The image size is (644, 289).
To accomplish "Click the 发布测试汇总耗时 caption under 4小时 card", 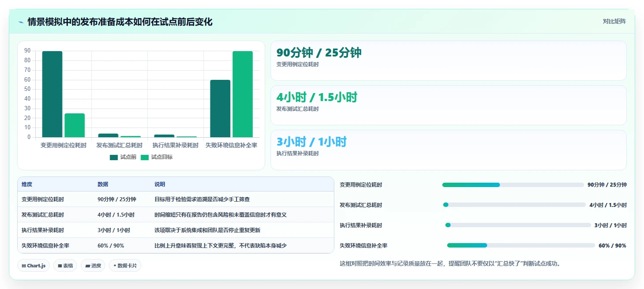I will coord(297,109).
